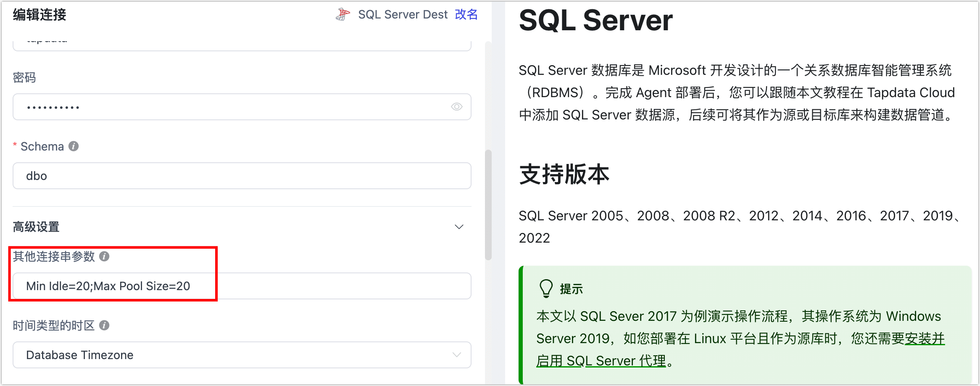Toggle password visibility with the eye icon
This screenshot has height=386, width=980.
(456, 107)
